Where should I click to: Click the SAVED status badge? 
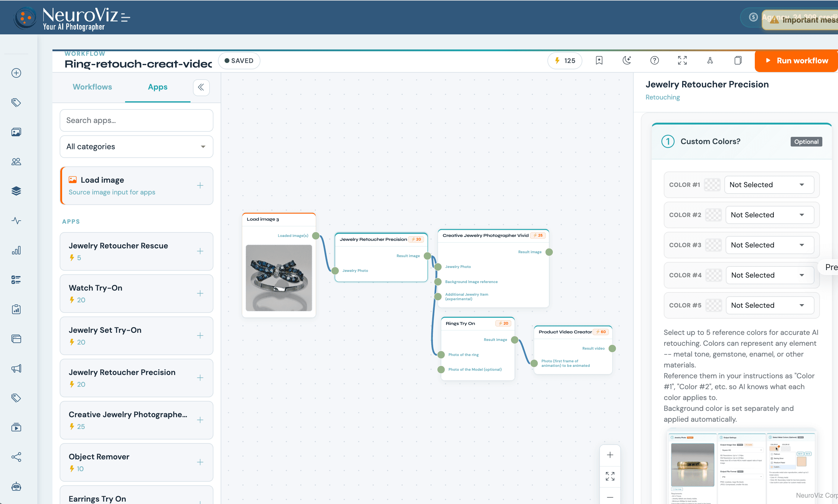click(239, 61)
